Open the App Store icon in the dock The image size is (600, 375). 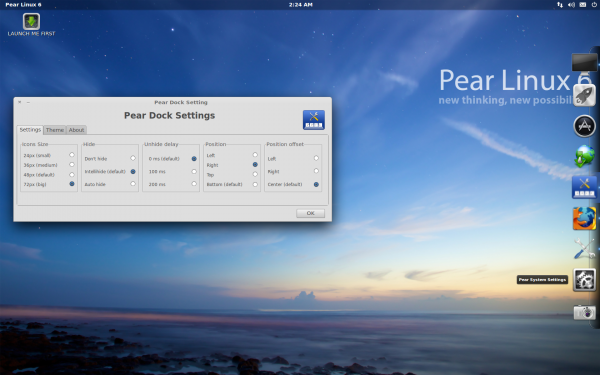[584, 126]
